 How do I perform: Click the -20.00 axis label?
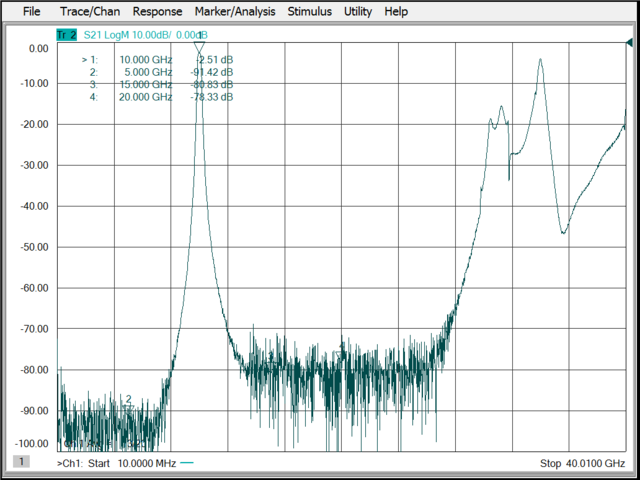tap(34, 124)
